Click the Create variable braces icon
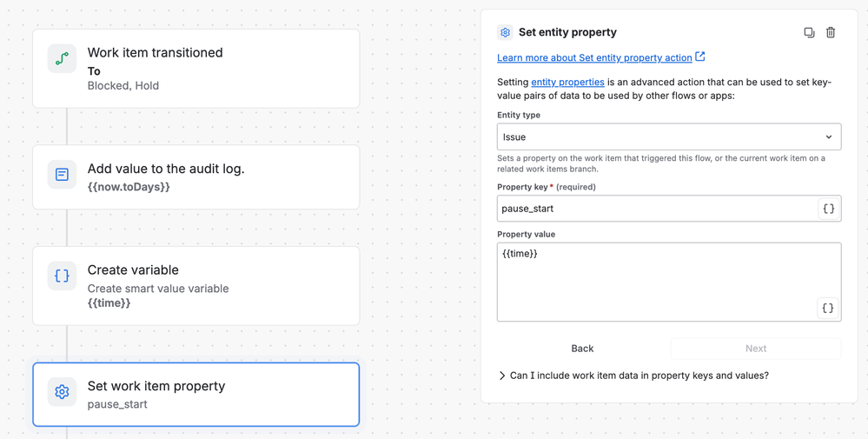 coord(62,276)
